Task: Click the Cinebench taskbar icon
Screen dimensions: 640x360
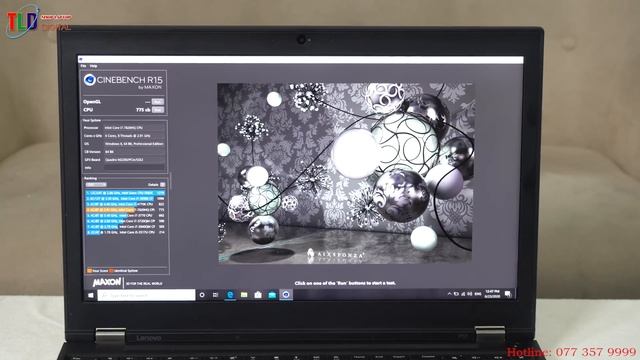Action: 286,295
